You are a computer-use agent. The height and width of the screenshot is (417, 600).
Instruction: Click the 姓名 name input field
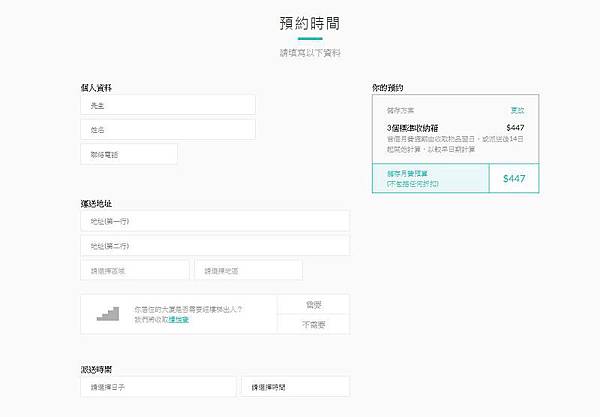pyautogui.click(x=168, y=129)
